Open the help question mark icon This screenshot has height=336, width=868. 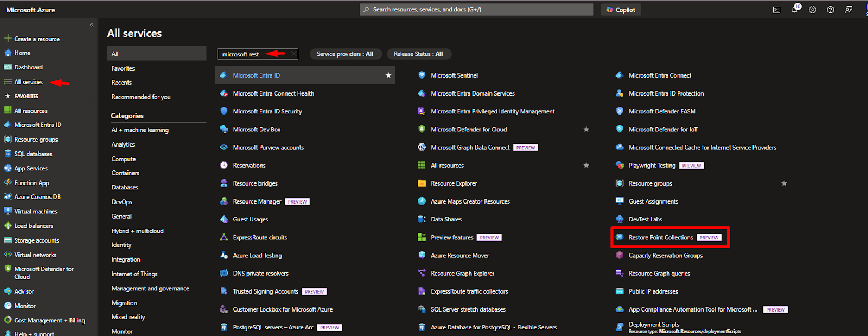(831, 10)
